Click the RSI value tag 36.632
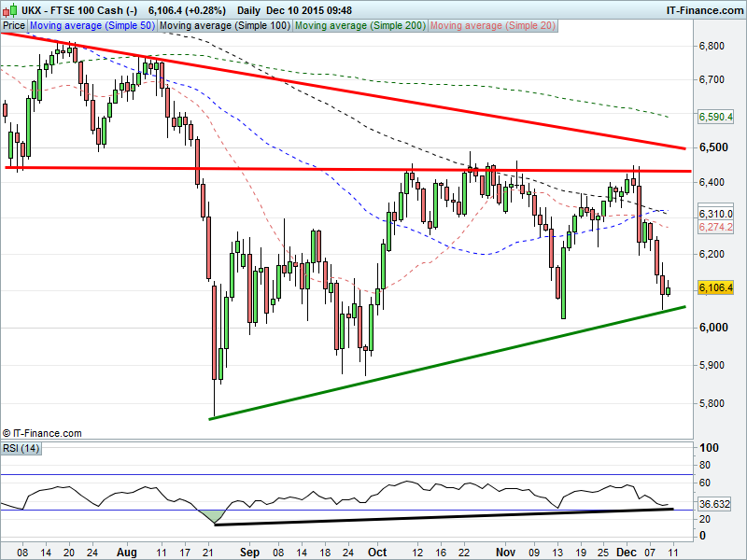Viewport: 747px width, 560px height. coord(714,504)
